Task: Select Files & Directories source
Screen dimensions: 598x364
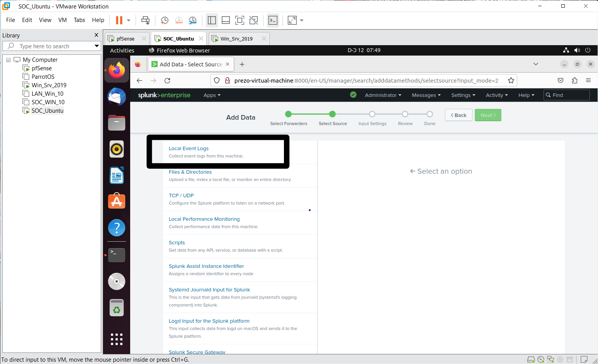Action: pyautogui.click(x=190, y=172)
